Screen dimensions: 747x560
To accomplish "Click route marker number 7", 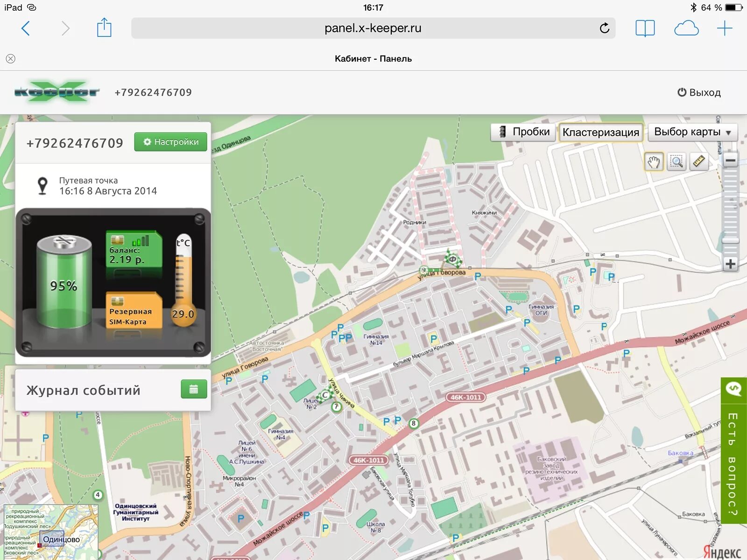I will point(336,407).
